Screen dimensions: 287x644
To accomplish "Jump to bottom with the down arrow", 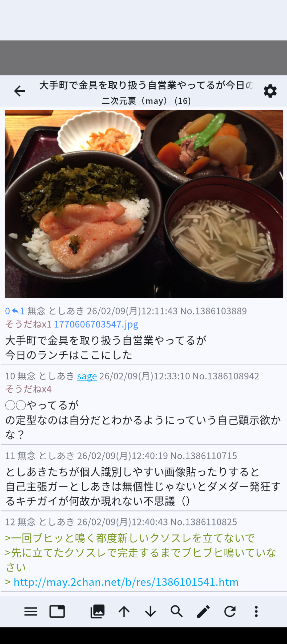I will (150, 611).
